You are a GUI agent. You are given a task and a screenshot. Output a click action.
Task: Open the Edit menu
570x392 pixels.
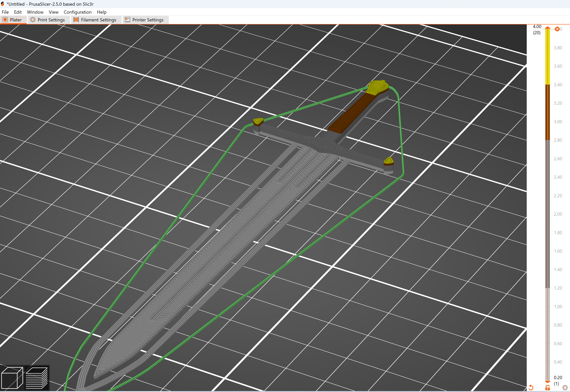click(18, 12)
